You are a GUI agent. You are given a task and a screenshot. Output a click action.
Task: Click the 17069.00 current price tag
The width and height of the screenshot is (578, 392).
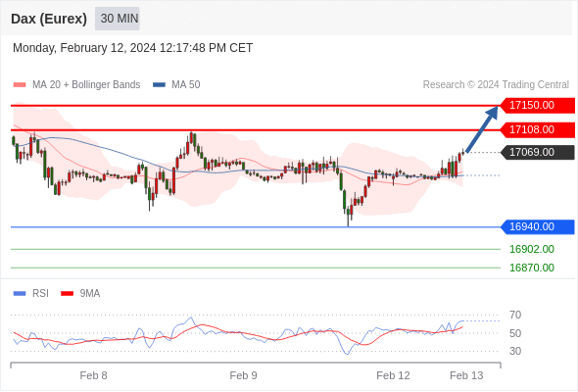pyautogui.click(x=538, y=152)
